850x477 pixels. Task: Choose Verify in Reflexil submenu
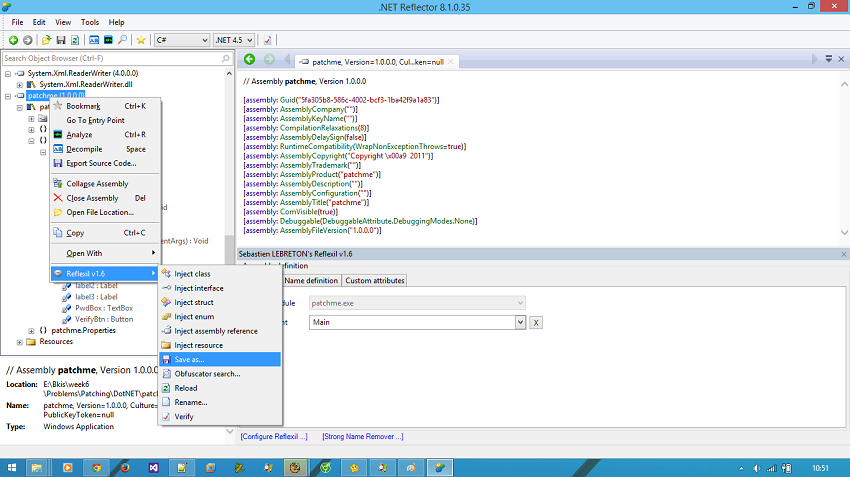[220, 417]
